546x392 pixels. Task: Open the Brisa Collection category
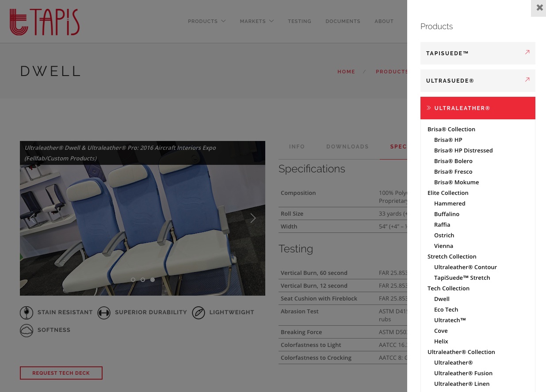pos(451,129)
